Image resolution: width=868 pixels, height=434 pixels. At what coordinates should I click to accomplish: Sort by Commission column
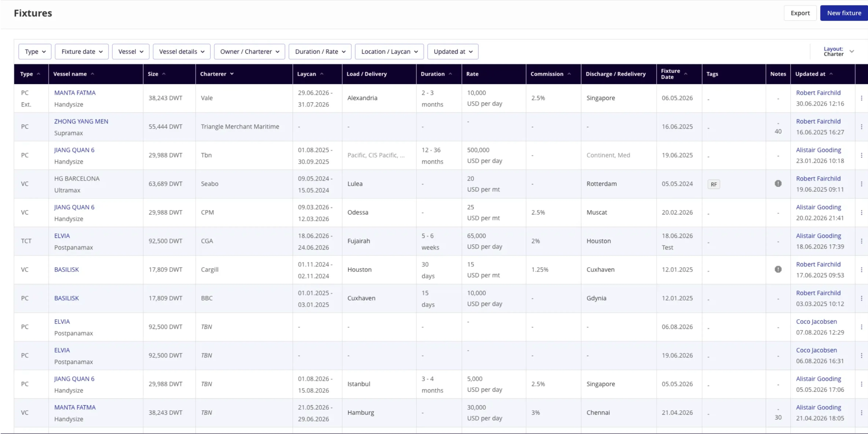pos(550,74)
